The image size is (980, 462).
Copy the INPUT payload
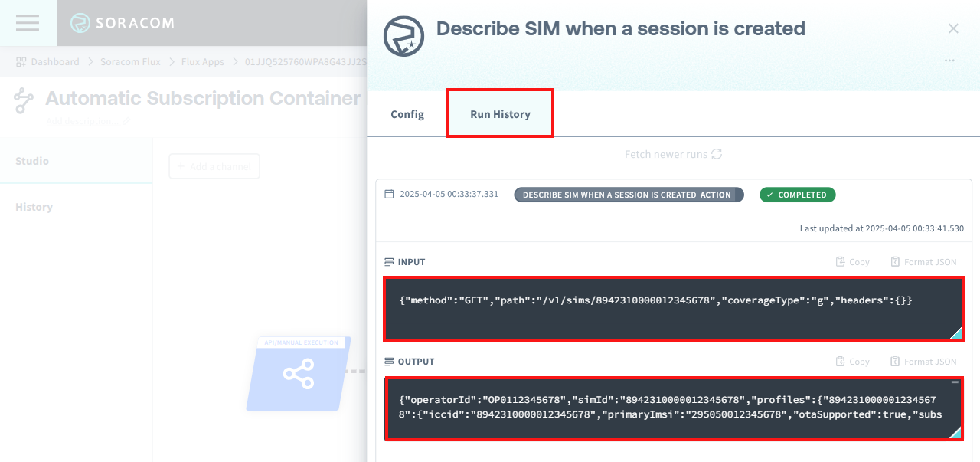click(852, 262)
